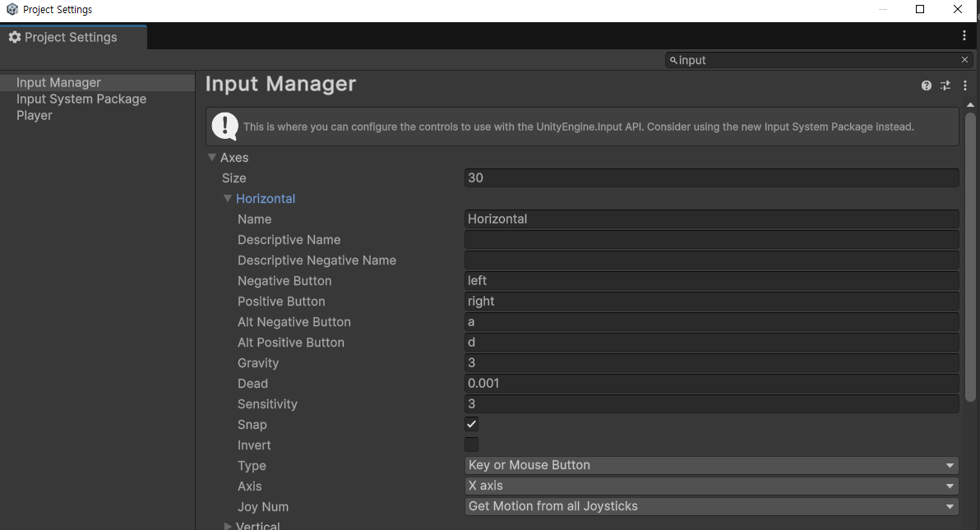This screenshot has height=530, width=980.
Task: Open the Input Manager three-dot options menu
Action: 965,85
